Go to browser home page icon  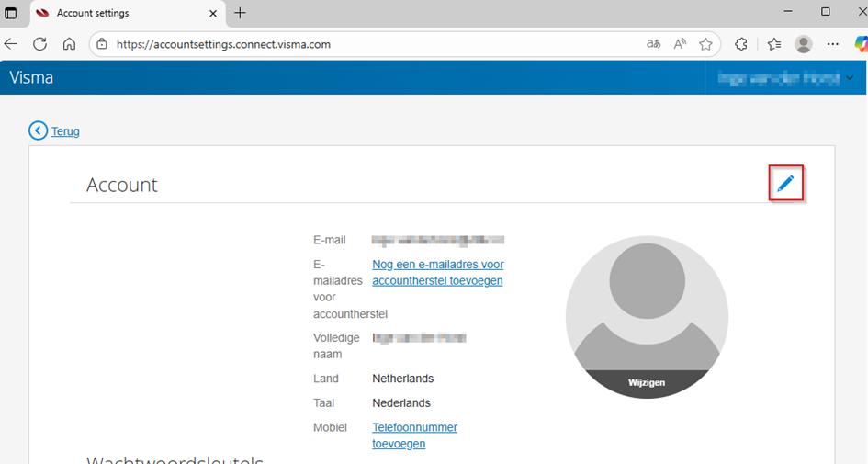coord(69,44)
